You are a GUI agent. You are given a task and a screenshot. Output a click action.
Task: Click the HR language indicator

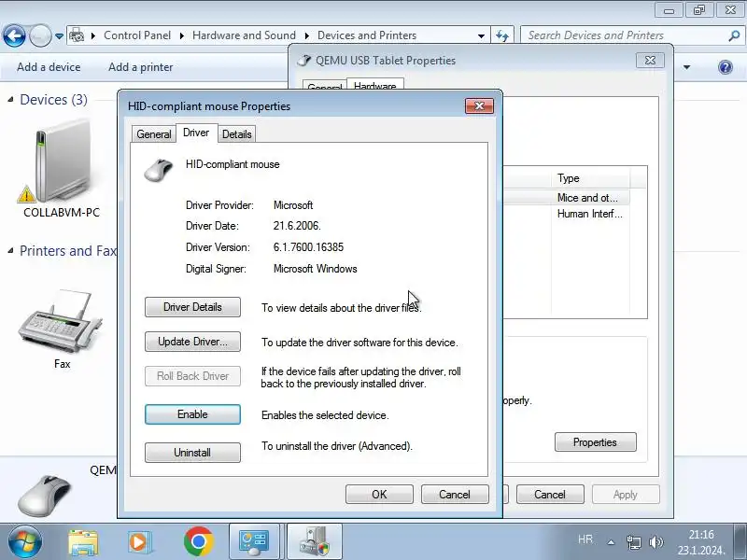coord(585,539)
